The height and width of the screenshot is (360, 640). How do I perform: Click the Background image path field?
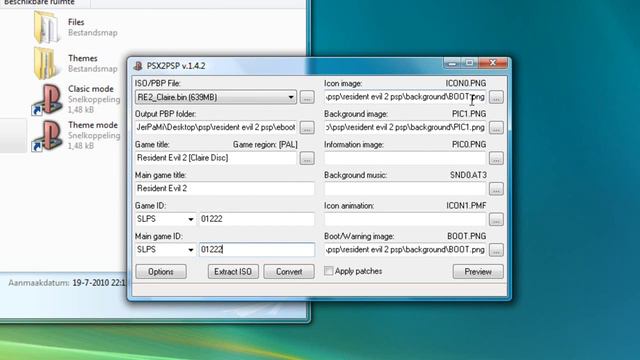[405, 127]
